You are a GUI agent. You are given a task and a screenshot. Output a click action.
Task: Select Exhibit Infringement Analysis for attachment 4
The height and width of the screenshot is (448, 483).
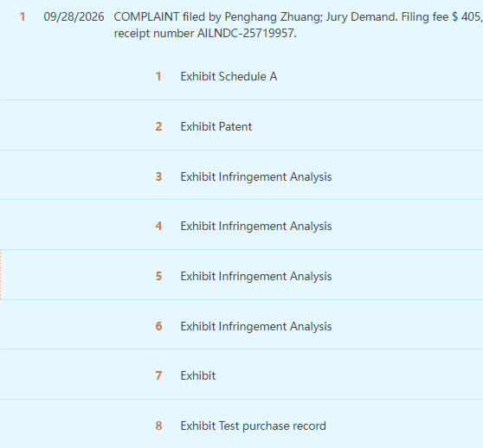256,226
